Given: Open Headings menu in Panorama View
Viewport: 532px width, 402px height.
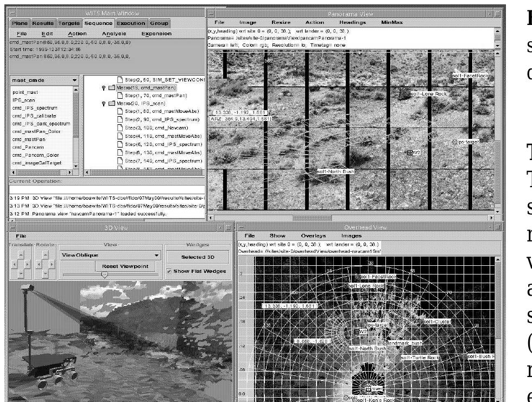Looking at the screenshot, I should (x=352, y=22).
